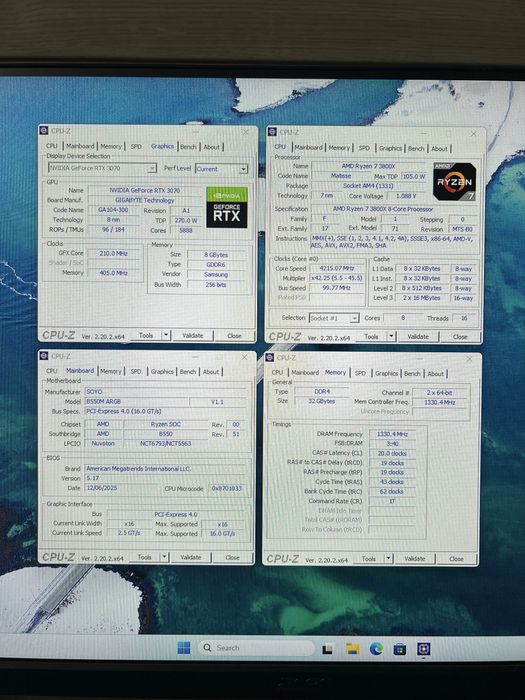
Task: Click the 'NCT6793/NCT5563' LPCIO value
Action: (x=165, y=443)
